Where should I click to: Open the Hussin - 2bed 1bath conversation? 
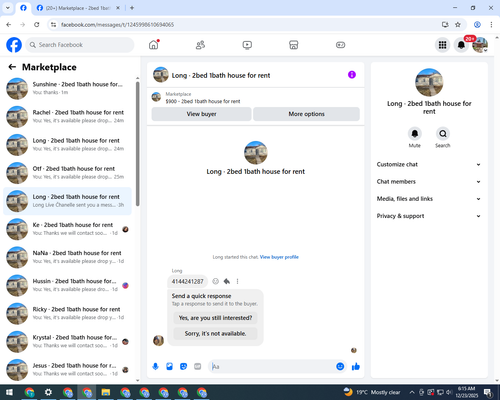[x=68, y=285]
